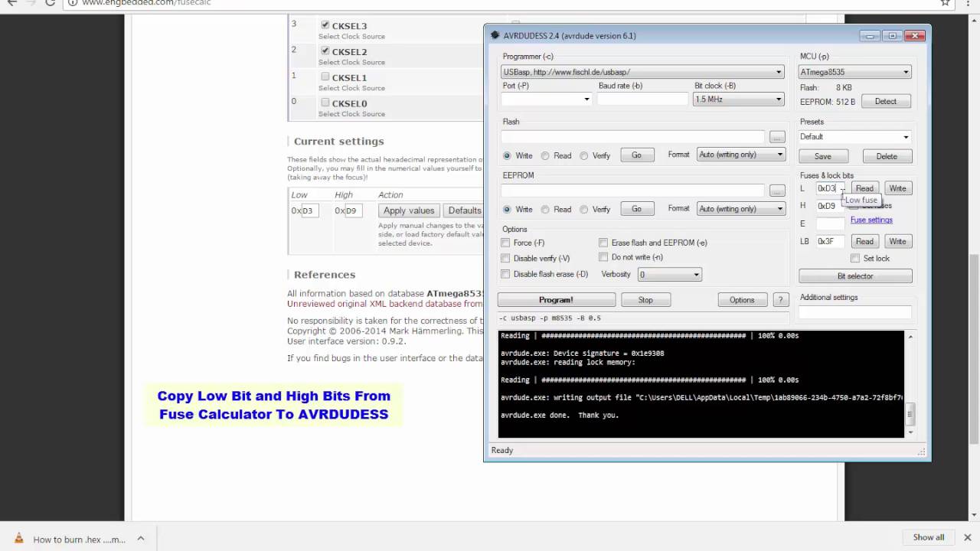Select the EEPROM Write radio button

(x=507, y=209)
